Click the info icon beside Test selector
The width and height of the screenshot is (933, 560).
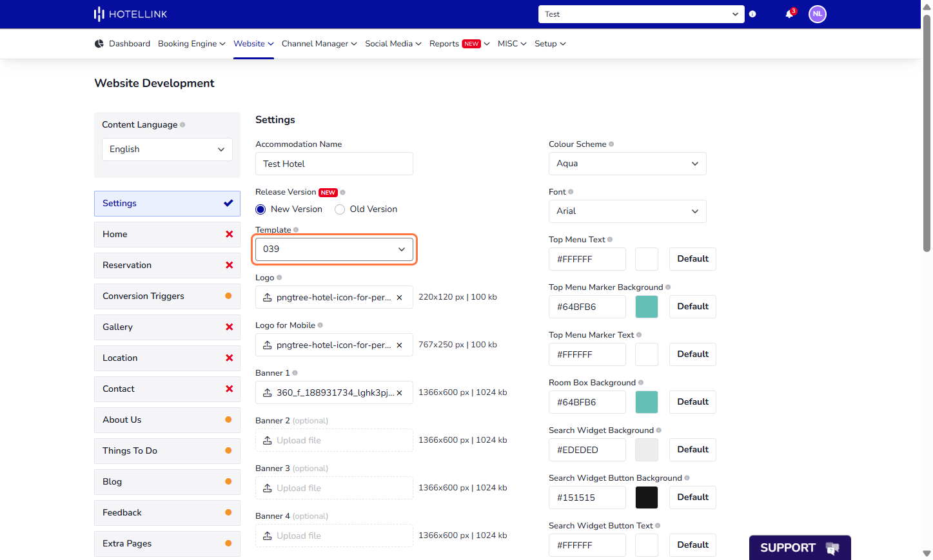[752, 14]
